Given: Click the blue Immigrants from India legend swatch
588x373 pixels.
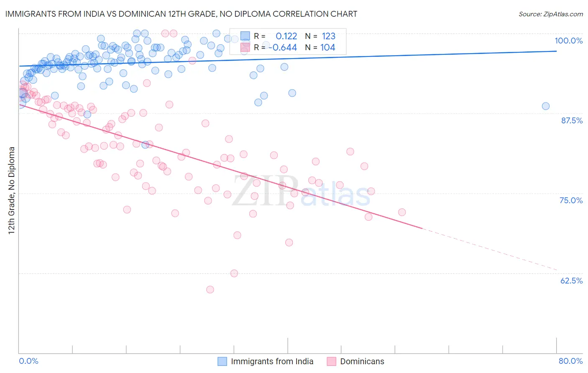Looking at the screenshot, I should pyautogui.click(x=222, y=361).
